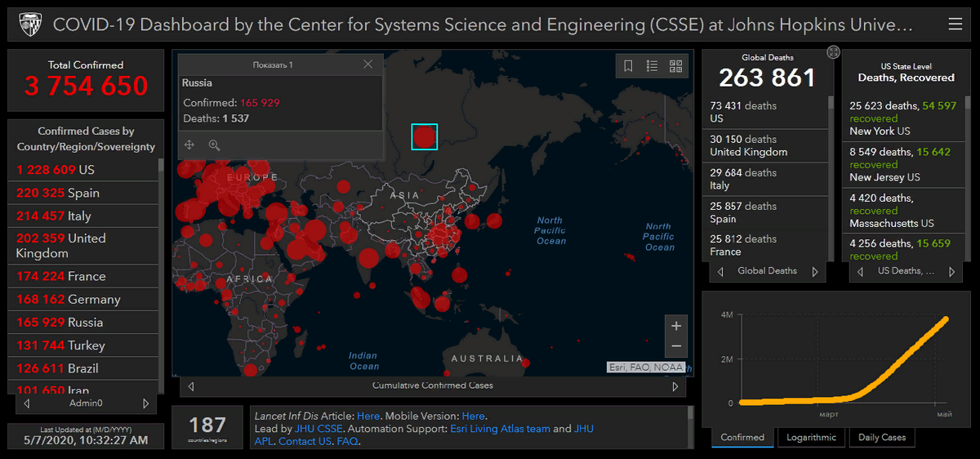
Task: Close the Russia popup window
Action: (367, 64)
